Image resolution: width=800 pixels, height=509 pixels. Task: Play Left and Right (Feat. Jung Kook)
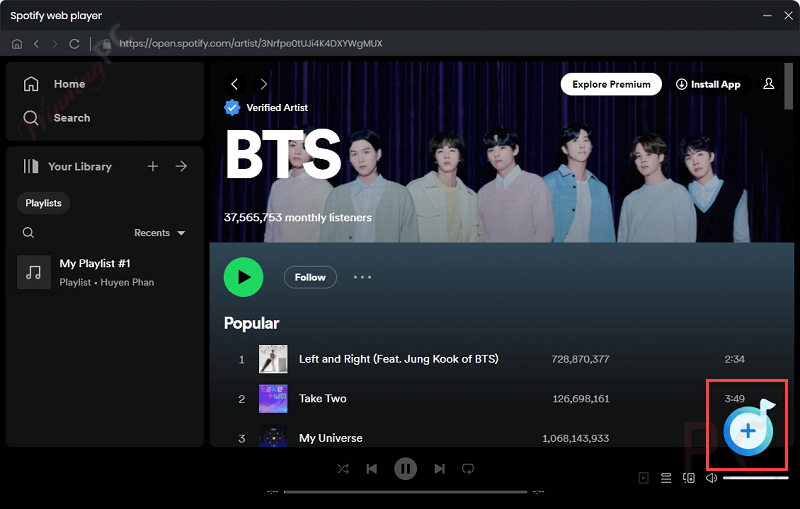(x=398, y=359)
